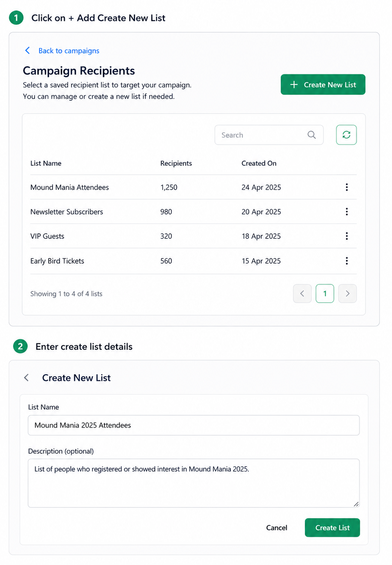Click the back chevron before Back to campaigns
Viewport: 392px width, 565px height.
click(x=27, y=51)
